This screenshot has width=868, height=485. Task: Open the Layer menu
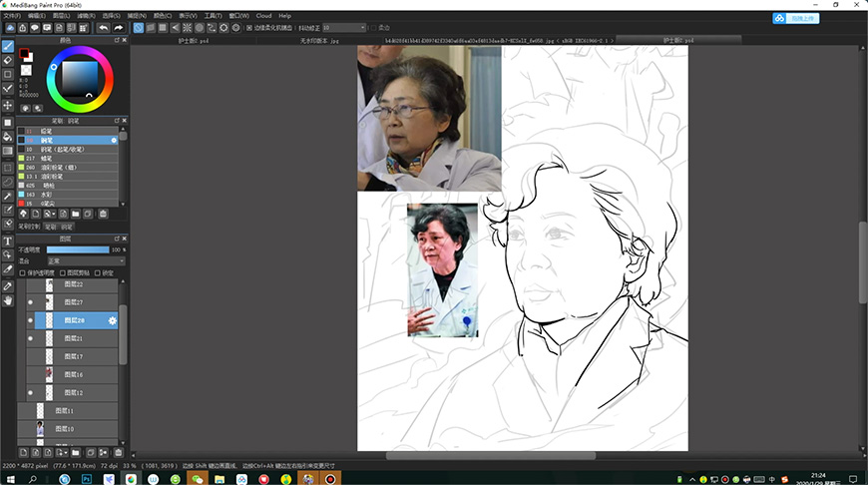61,16
